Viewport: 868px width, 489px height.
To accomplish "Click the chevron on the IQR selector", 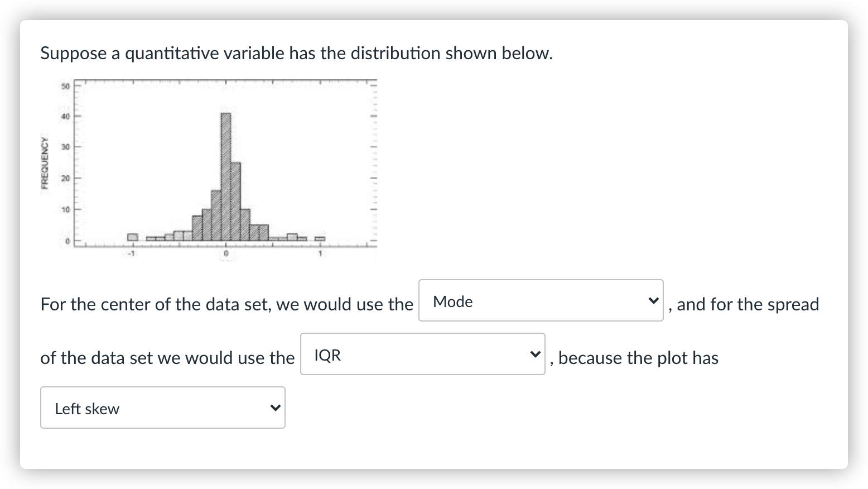I will pyautogui.click(x=535, y=353).
